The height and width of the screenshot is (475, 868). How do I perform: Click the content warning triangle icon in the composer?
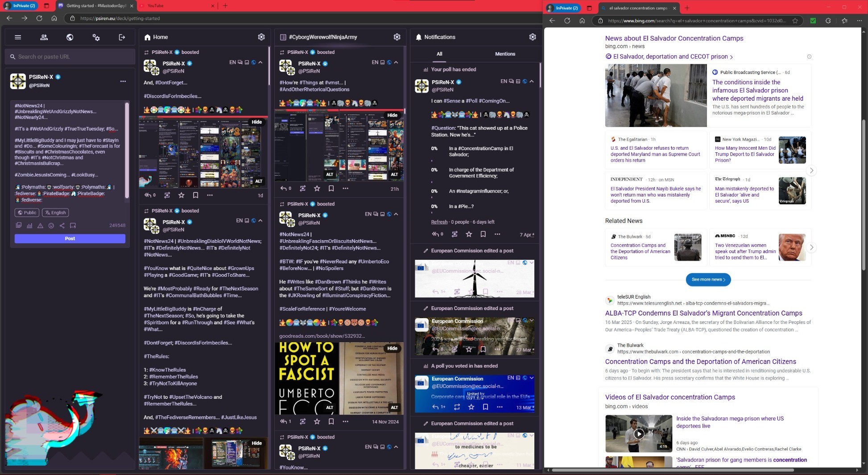40,225
